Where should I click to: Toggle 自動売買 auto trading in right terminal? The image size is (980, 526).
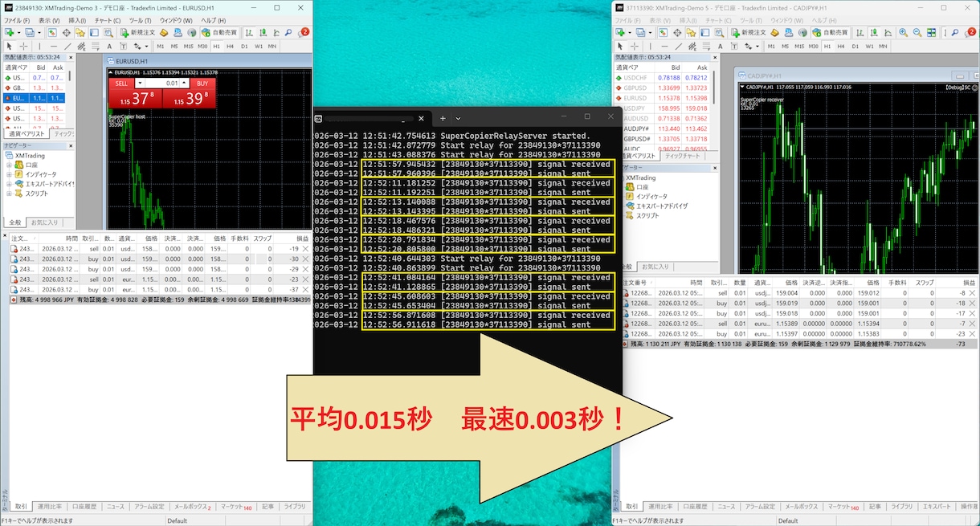click(x=830, y=33)
